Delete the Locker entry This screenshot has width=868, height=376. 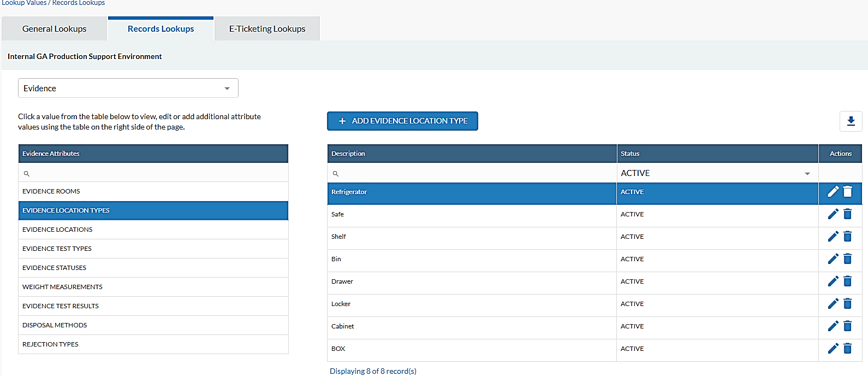point(848,303)
